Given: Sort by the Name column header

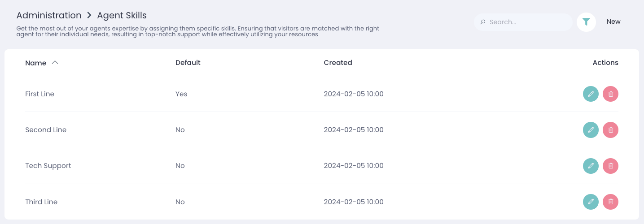Looking at the screenshot, I should coord(36,63).
